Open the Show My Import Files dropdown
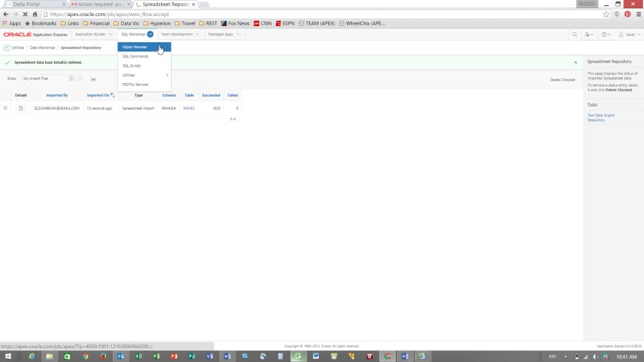Viewport: 644px width, 362px height. 48,79
